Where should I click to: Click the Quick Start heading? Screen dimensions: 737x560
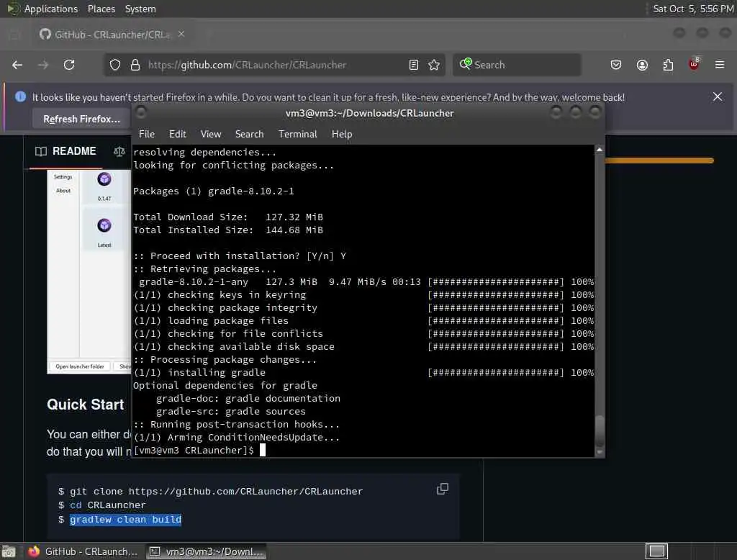[86, 405]
